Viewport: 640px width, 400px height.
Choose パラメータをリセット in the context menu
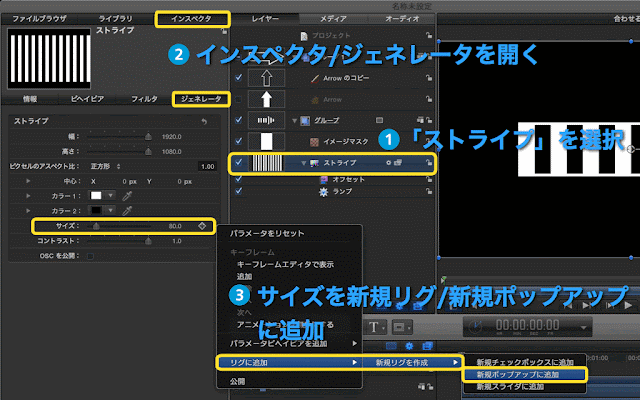[x=267, y=233]
